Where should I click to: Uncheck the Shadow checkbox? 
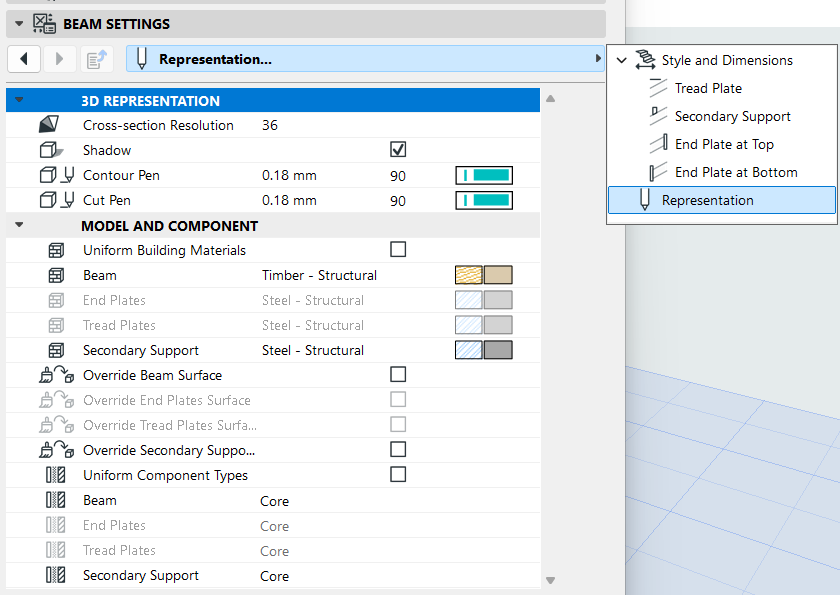tap(398, 149)
